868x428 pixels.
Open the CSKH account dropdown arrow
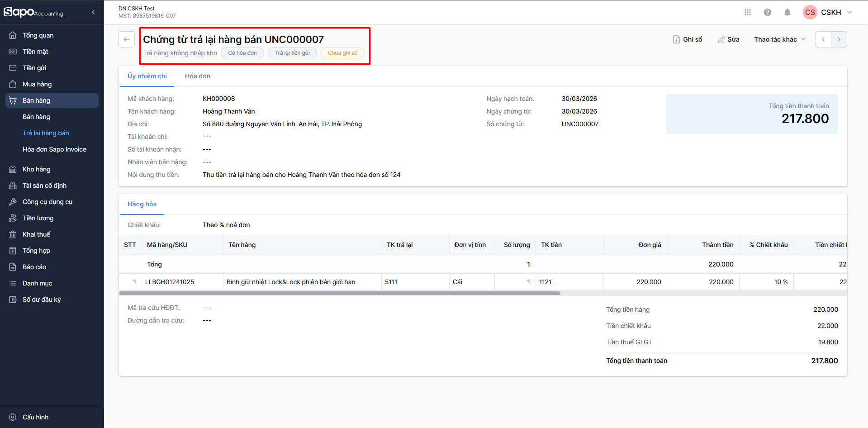coord(849,12)
